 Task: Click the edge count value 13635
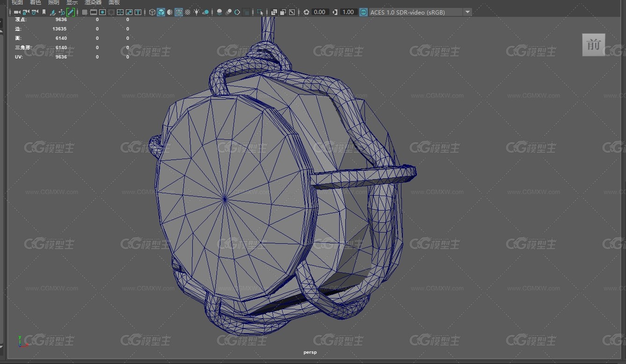[x=59, y=29]
